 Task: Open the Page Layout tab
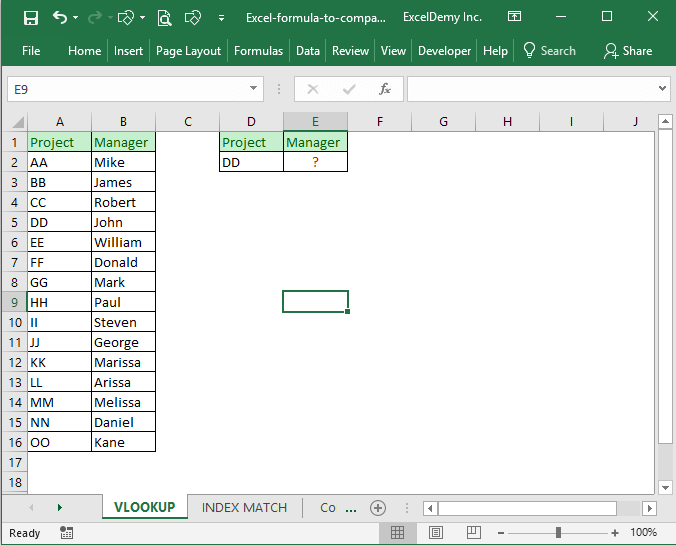[x=188, y=51]
